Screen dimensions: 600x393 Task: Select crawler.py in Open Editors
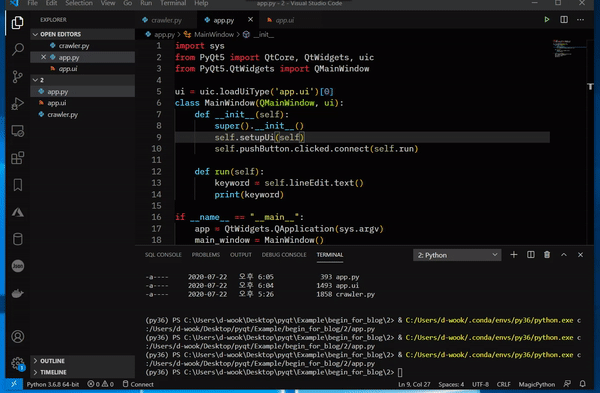[83, 46]
